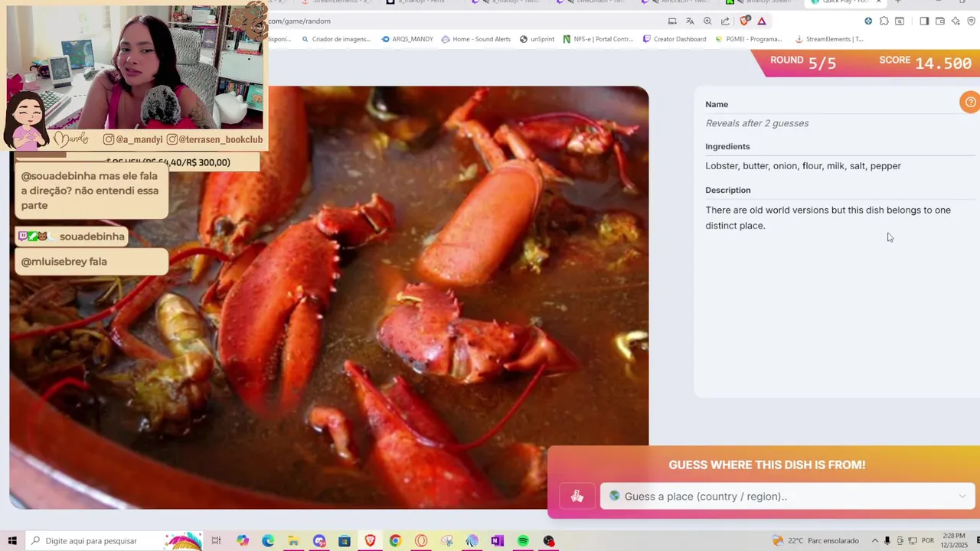Image resolution: width=980 pixels, height=551 pixels.
Task: Open the StreamElements bookmark
Action: point(829,39)
